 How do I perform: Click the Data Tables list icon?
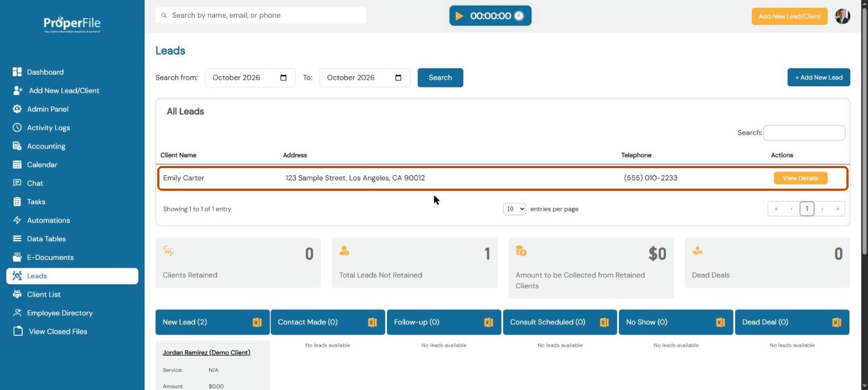pyautogui.click(x=17, y=238)
